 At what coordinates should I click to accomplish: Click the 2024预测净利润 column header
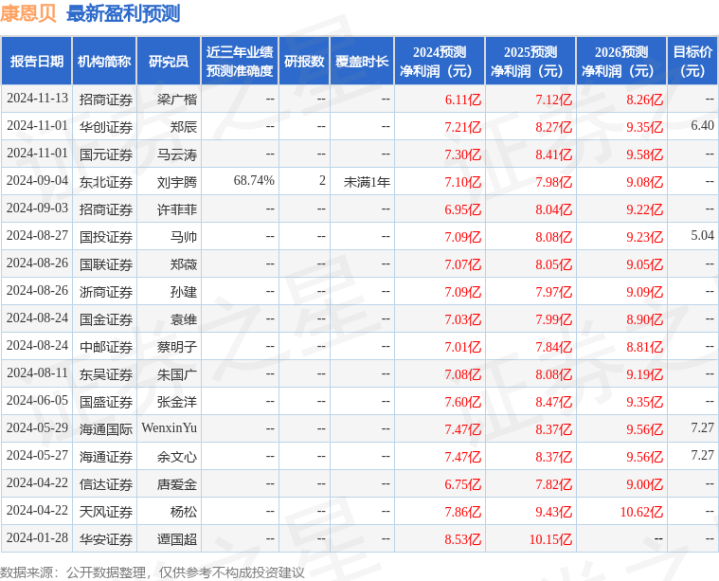[x=439, y=61]
